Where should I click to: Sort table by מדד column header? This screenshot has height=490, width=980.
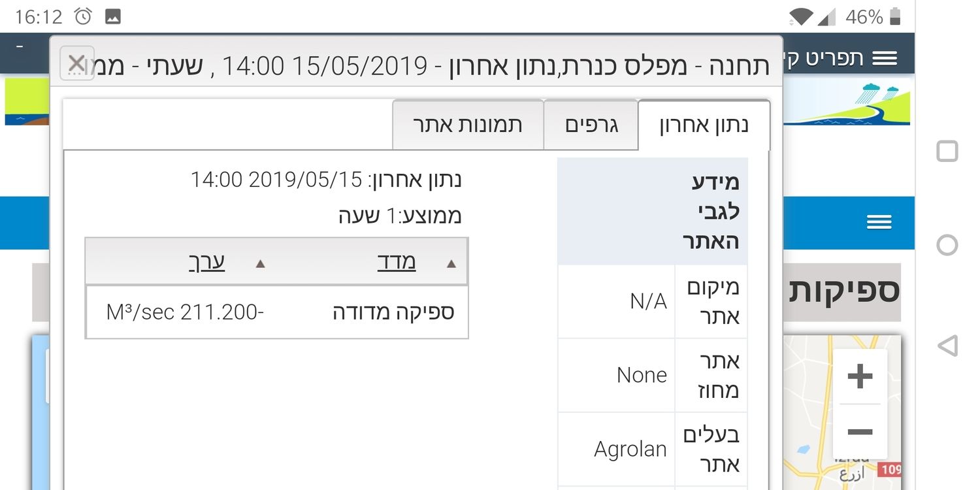point(397,262)
